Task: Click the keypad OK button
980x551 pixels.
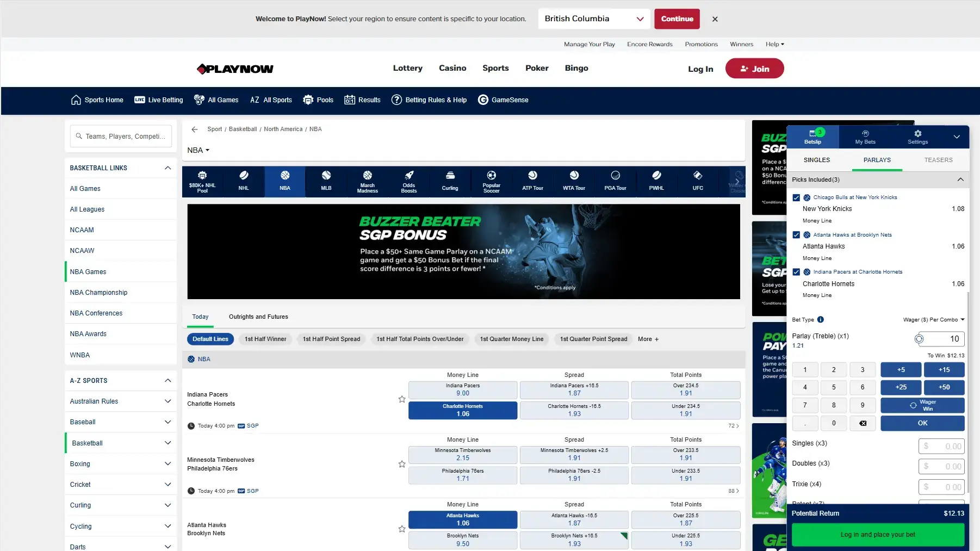Action: (922, 423)
